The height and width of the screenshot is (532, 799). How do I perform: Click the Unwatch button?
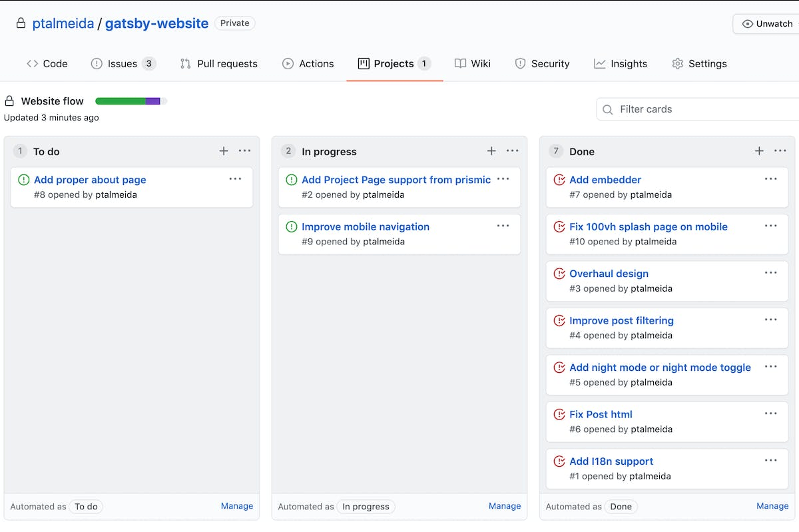[x=766, y=24]
